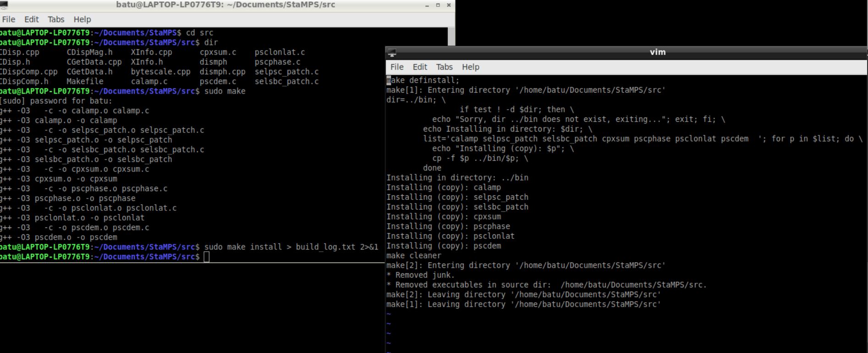
Task: Click "dismph.cpp" in the dir listing
Action: [x=223, y=72]
